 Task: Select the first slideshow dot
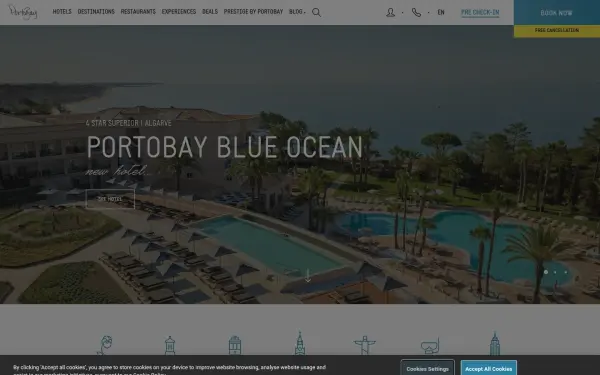(x=546, y=272)
